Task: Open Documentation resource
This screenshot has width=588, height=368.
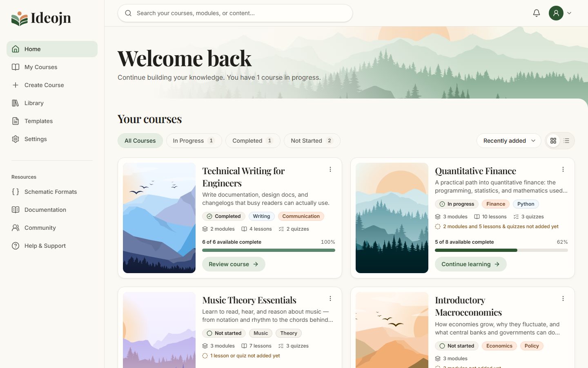Action: pyautogui.click(x=52, y=210)
